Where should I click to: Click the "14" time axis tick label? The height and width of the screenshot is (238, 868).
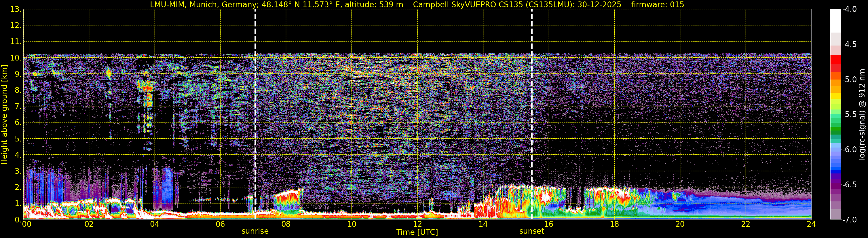click(483, 224)
